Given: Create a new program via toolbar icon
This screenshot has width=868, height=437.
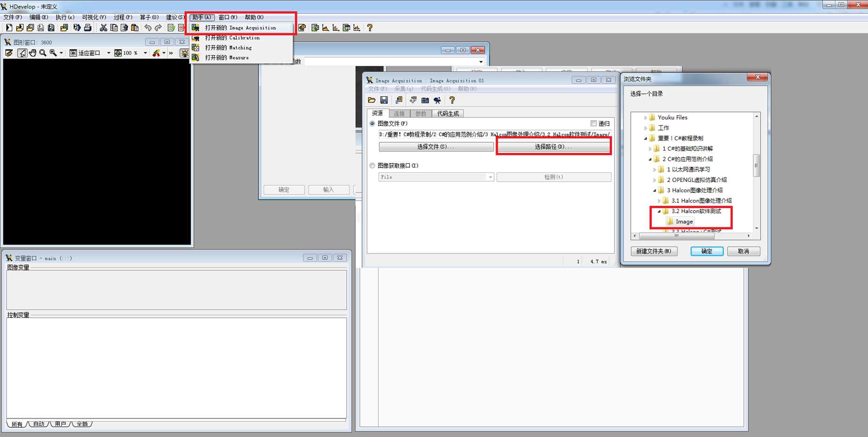Looking at the screenshot, I should click(x=9, y=28).
